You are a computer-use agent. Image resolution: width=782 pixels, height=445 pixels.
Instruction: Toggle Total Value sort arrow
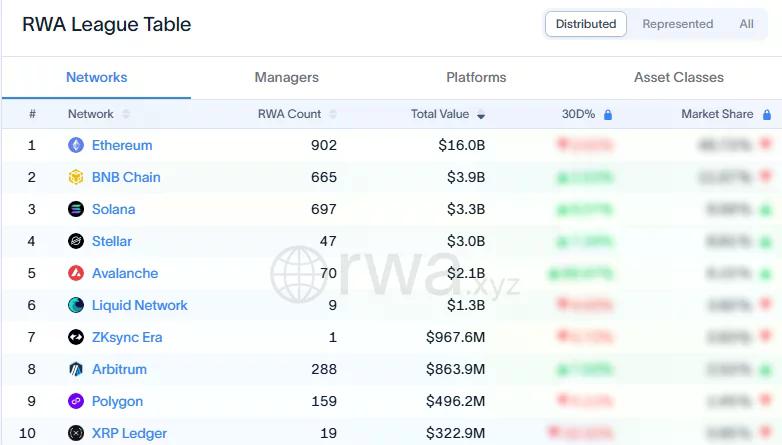pos(481,115)
